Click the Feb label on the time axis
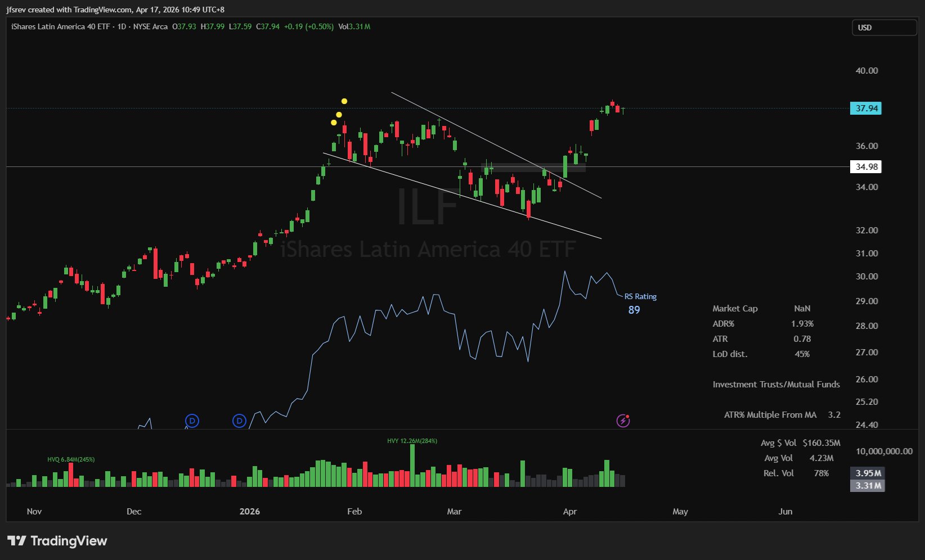The image size is (925, 560). pos(354,512)
